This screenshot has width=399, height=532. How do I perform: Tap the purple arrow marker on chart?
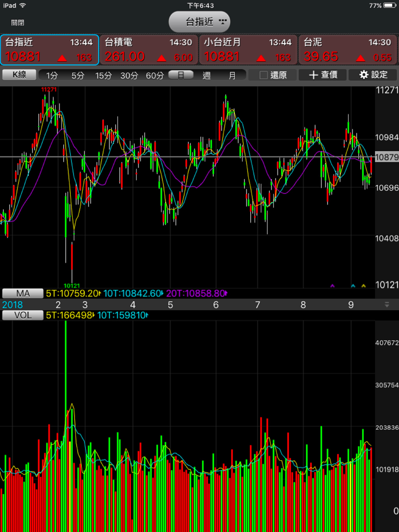pyautogui.click(x=332, y=286)
